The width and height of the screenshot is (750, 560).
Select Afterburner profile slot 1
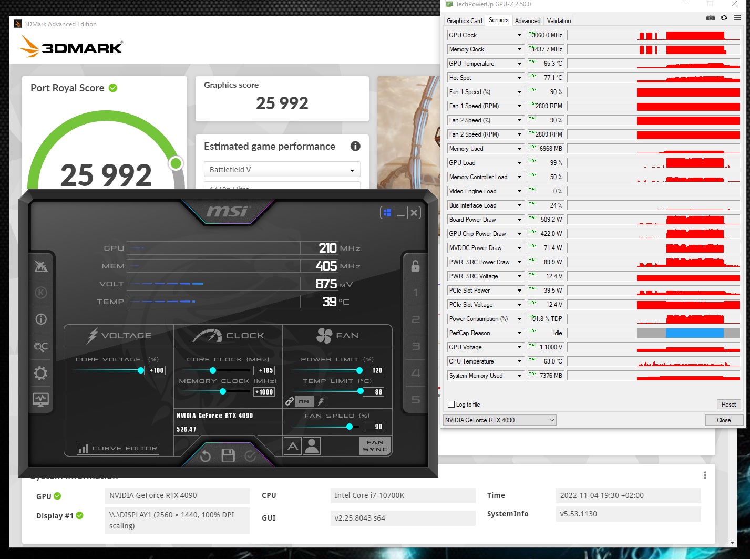[416, 293]
